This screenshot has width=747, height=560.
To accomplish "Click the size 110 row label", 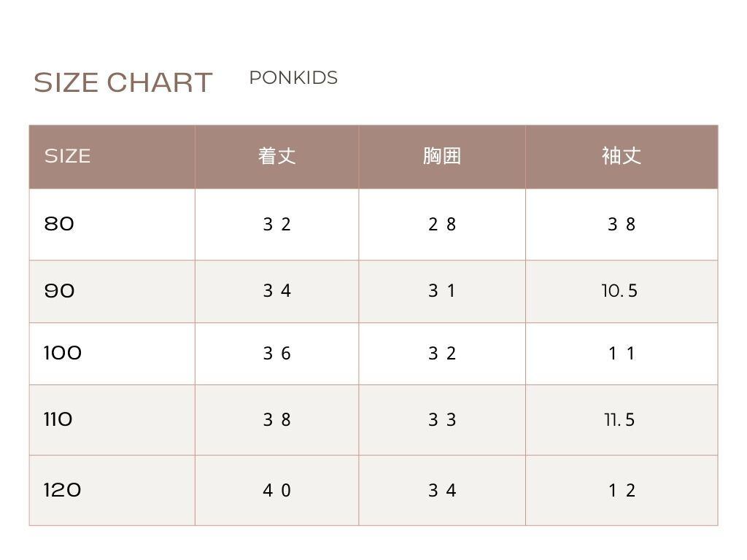I will pos(58,419).
